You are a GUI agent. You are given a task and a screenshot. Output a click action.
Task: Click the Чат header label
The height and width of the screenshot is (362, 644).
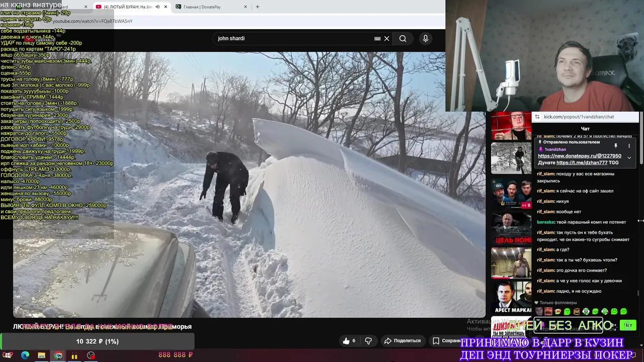point(585,129)
